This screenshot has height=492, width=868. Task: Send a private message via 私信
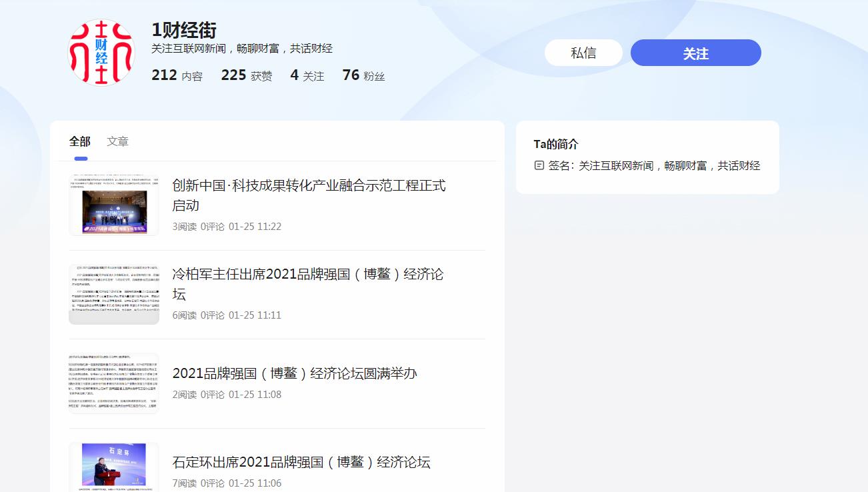[x=583, y=53]
